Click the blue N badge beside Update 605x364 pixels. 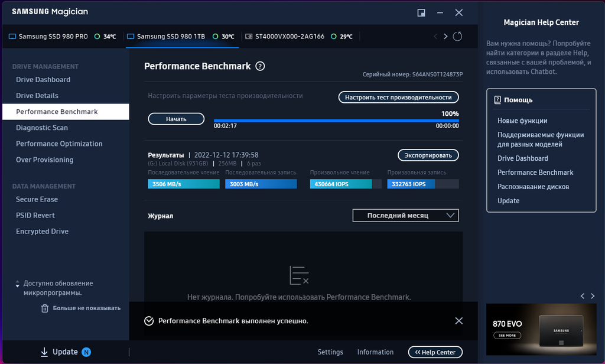(x=86, y=352)
